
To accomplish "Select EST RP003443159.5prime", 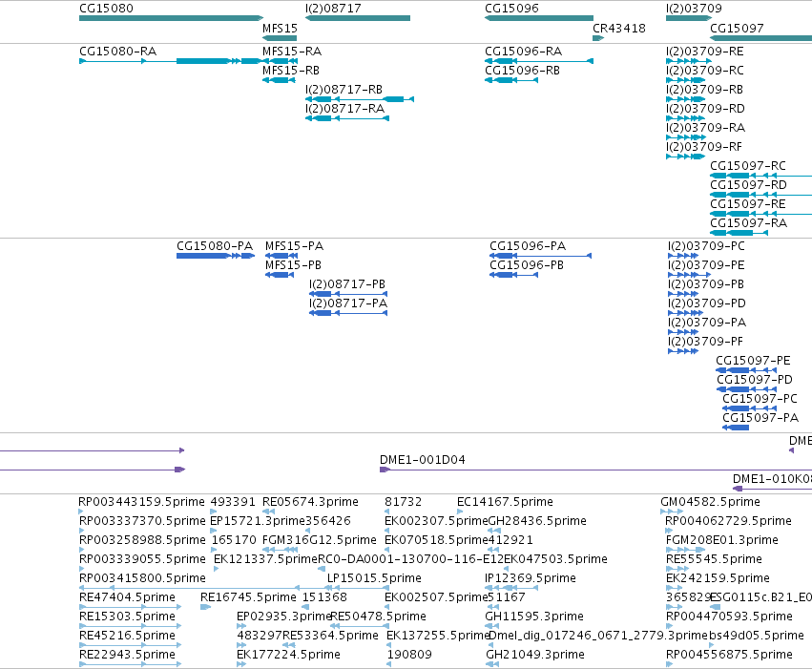I will [141, 502].
